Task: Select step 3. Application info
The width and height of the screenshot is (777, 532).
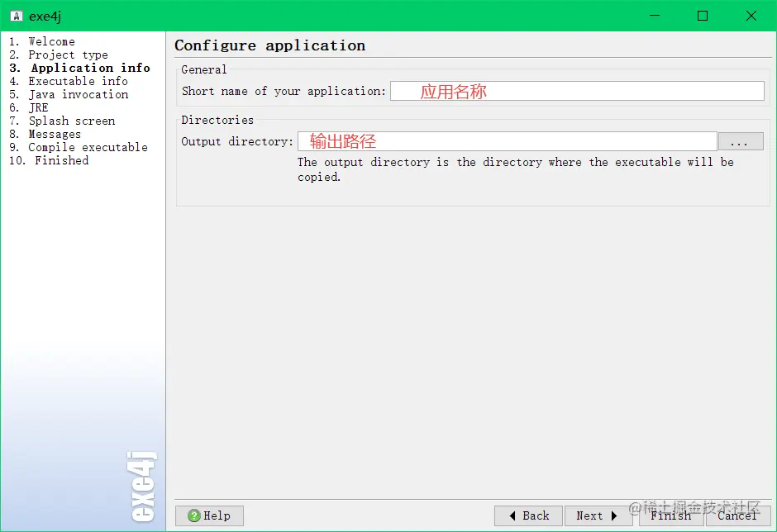Action: click(79, 68)
